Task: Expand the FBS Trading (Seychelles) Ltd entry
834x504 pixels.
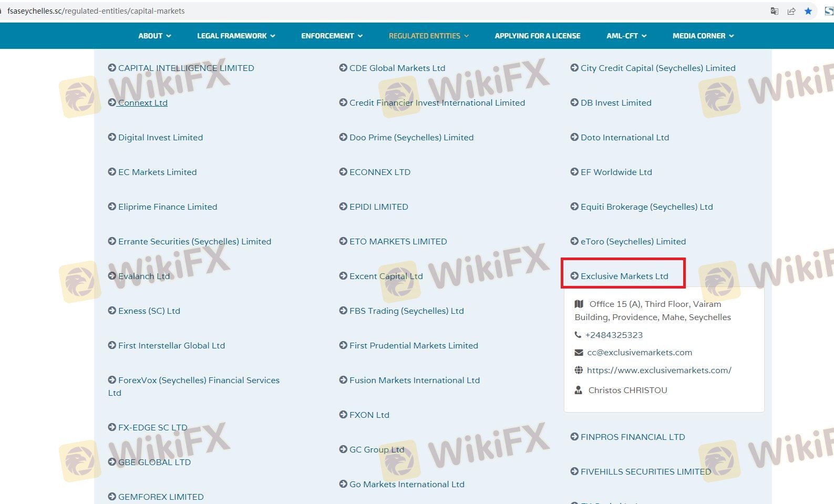Action: (406, 311)
